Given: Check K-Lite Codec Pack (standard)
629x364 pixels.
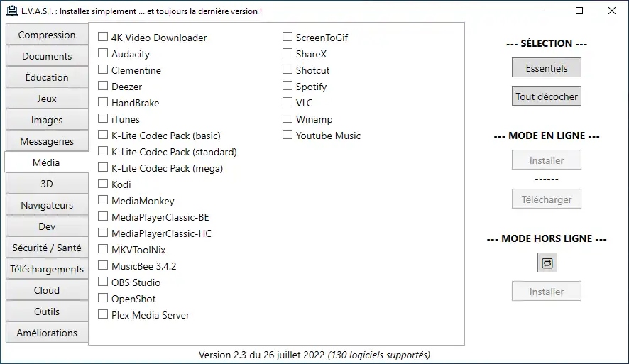Looking at the screenshot, I should tap(103, 151).
